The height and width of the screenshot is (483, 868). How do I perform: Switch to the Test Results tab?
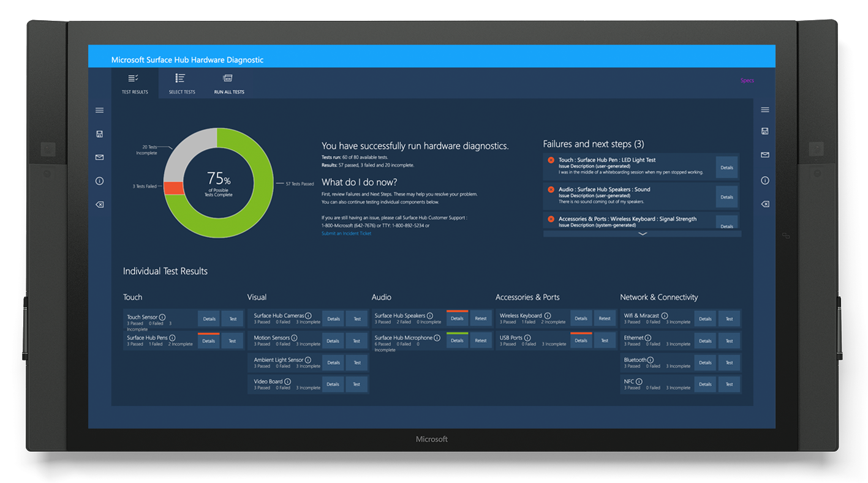click(x=135, y=83)
